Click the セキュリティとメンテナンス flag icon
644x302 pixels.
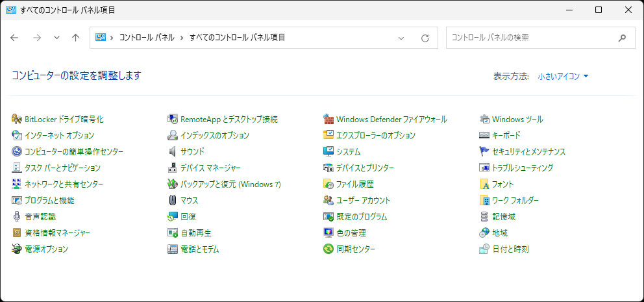point(484,152)
